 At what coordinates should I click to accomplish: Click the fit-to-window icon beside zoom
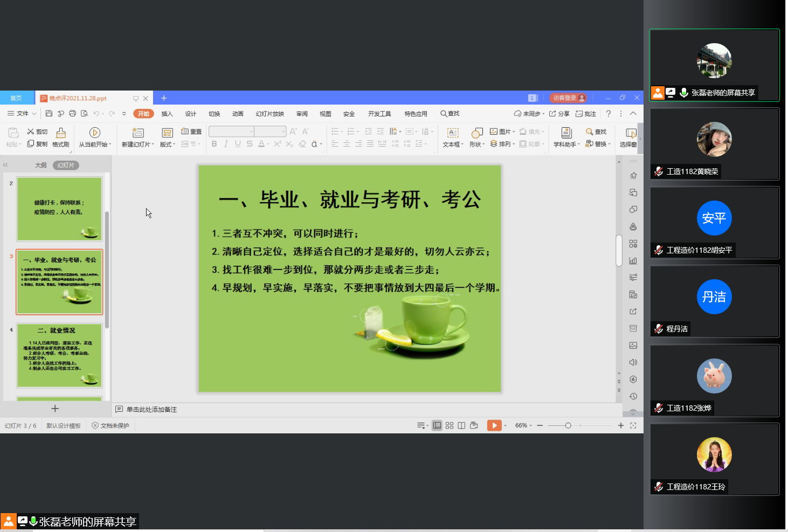633,426
